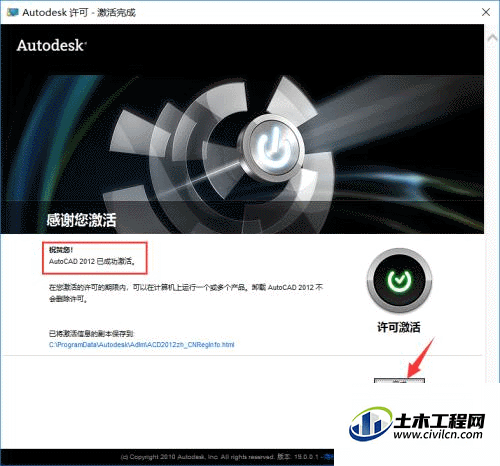Click the Autodesk app icon in title bar
The image size is (500, 466).
13,12
